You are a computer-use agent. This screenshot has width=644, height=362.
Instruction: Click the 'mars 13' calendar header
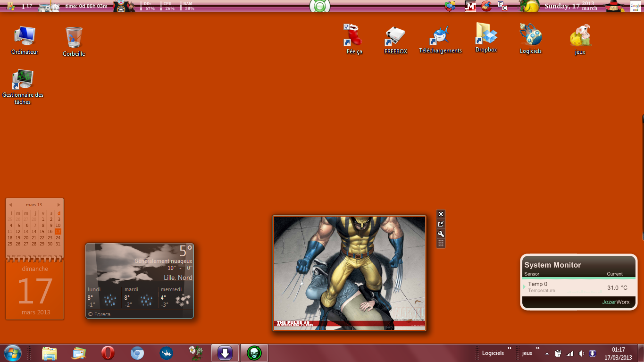pos(34,205)
